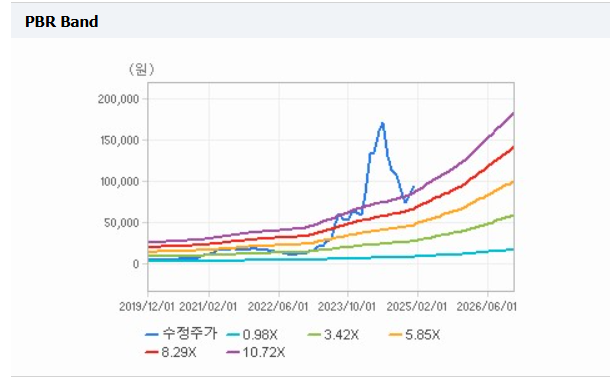Image resolution: width=615 pixels, height=383 pixels.
Task: Select the 수정주가 legend entry
Action: pos(181,334)
